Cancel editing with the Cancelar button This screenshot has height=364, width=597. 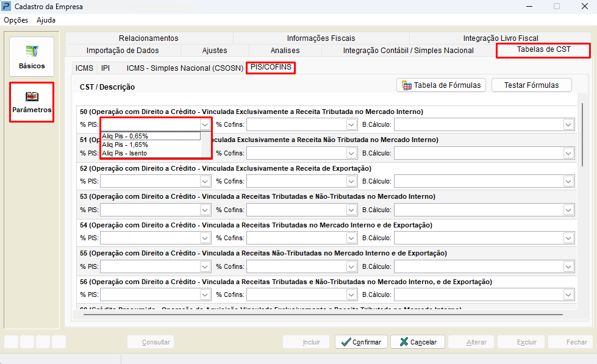[x=418, y=342]
